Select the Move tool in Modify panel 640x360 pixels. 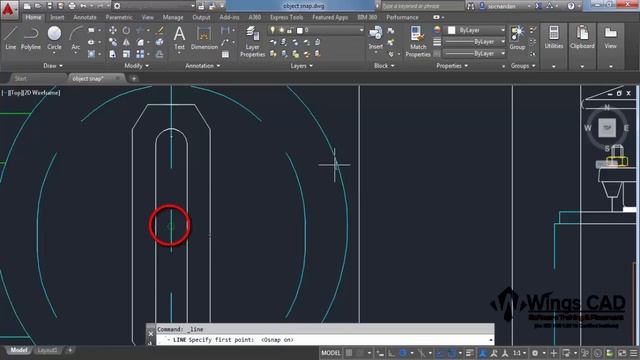coord(113,30)
